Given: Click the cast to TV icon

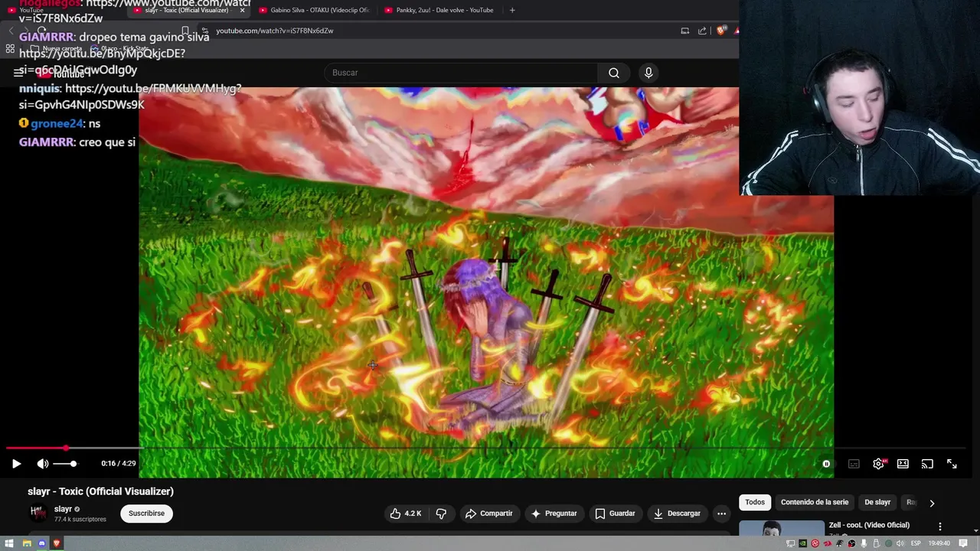Looking at the screenshot, I should [927, 464].
